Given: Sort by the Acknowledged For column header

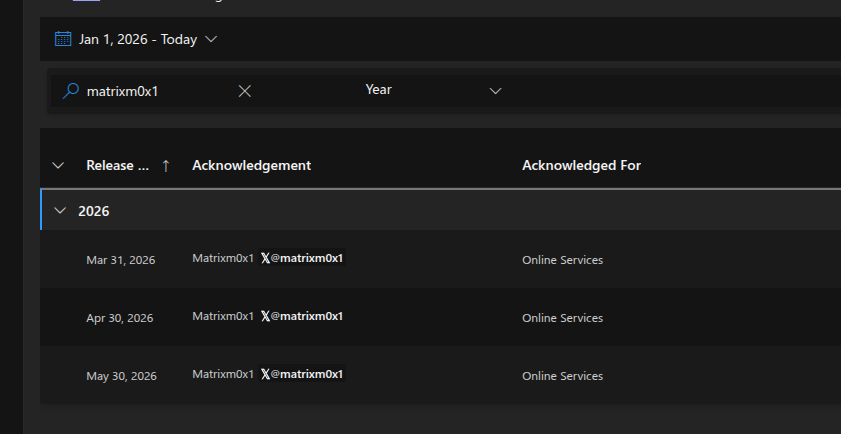Looking at the screenshot, I should pos(581,165).
